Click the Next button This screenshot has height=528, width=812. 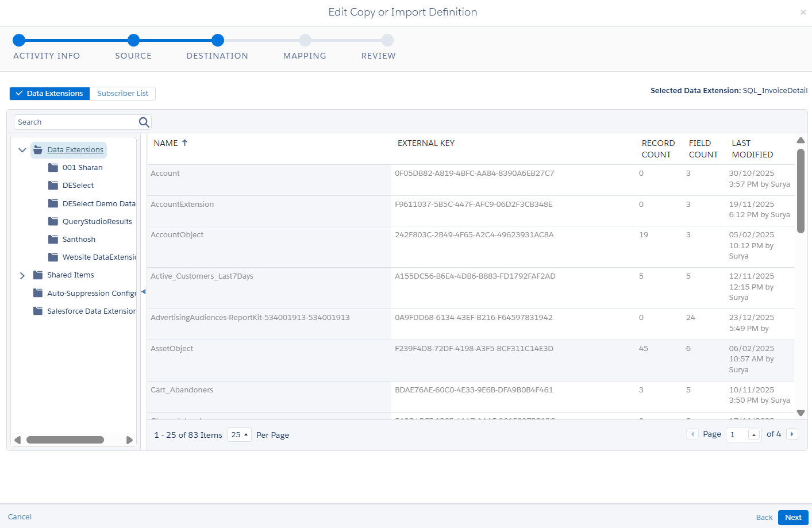pos(792,518)
